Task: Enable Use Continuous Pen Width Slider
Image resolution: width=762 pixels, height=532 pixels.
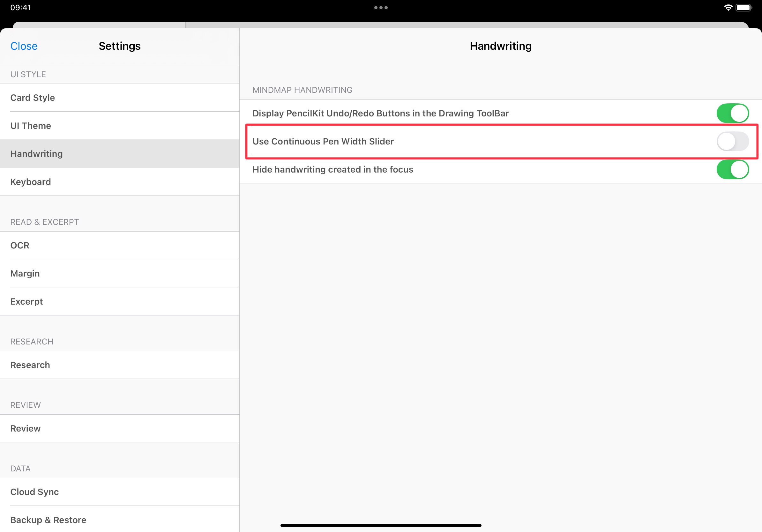Action: pos(732,141)
